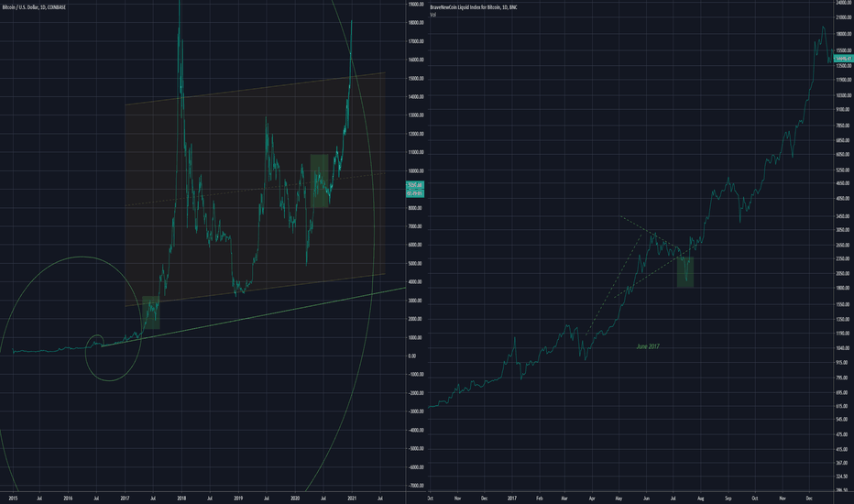854x504 pixels.
Task: Click the 21000.00 label on right price axis
Action: [x=844, y=18]
